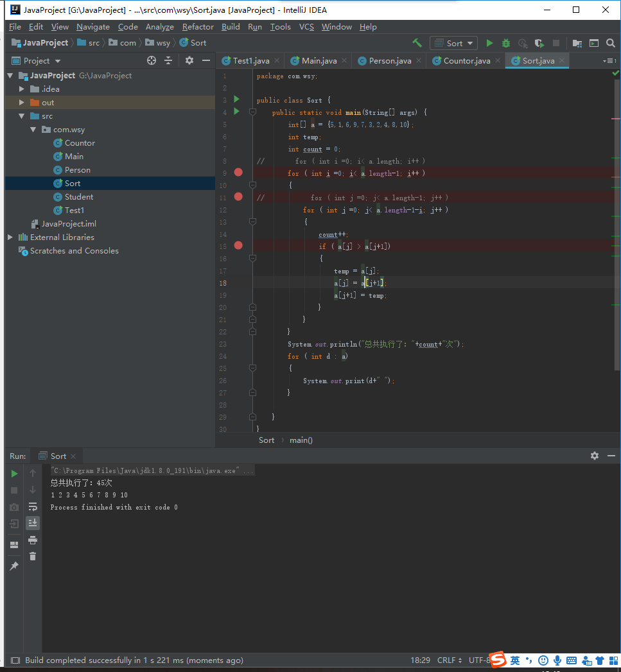Click printer icon in Run console
Viewport: 621px width, 672px height.
point(33,540)
